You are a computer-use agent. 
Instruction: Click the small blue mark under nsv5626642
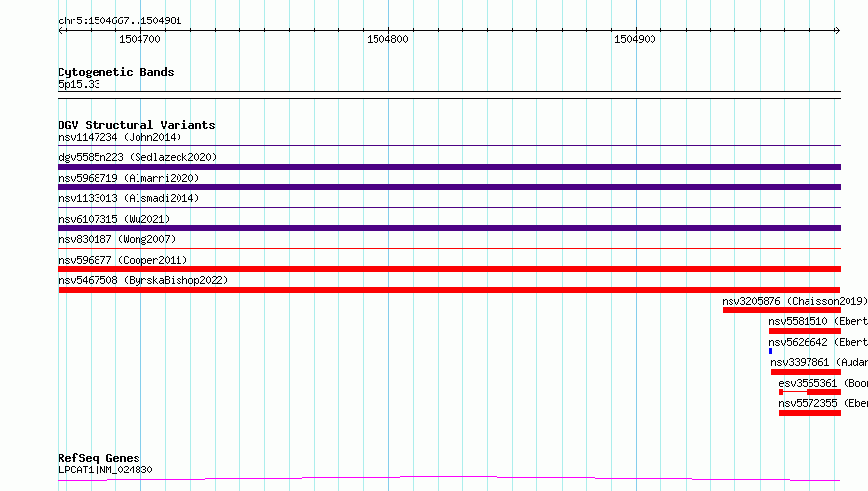770,351
